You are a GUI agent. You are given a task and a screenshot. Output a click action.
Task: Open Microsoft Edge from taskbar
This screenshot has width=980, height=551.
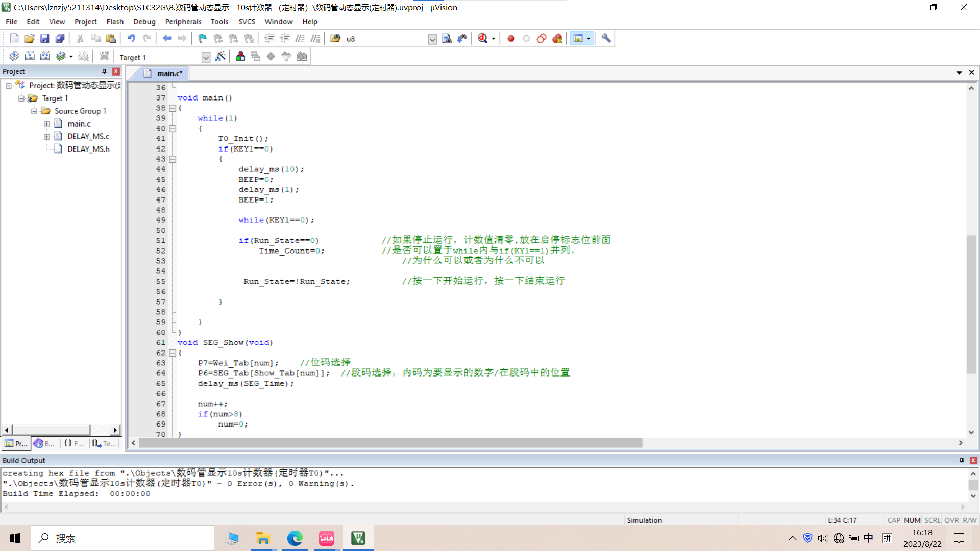pos(295,538)
